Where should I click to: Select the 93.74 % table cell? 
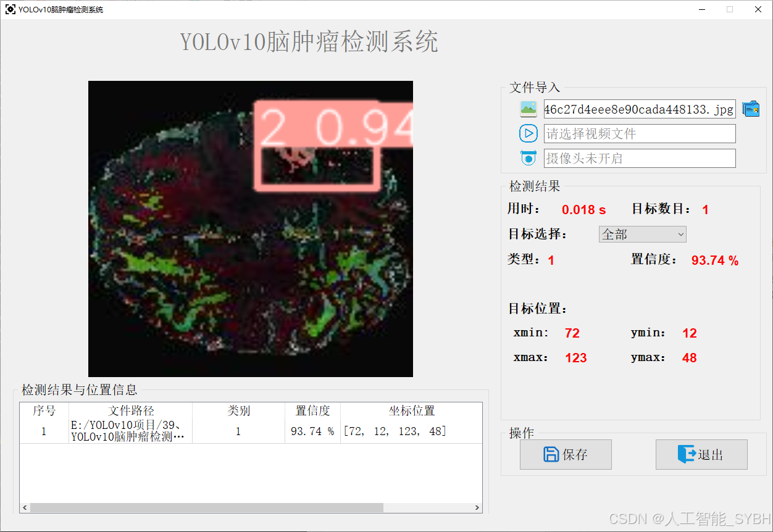312,431
